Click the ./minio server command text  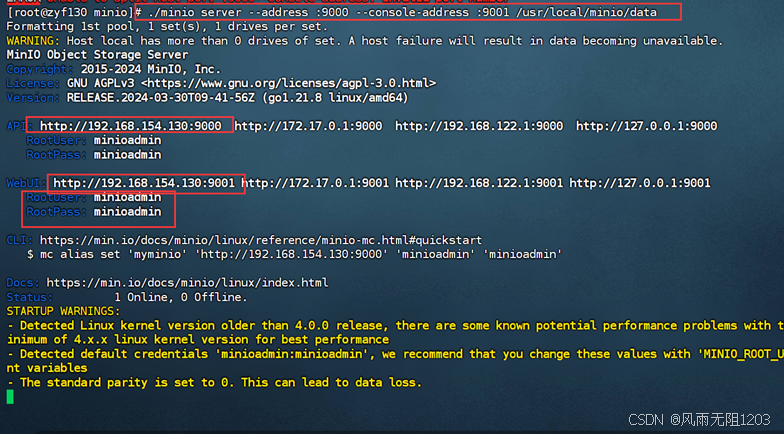[402, 12]
